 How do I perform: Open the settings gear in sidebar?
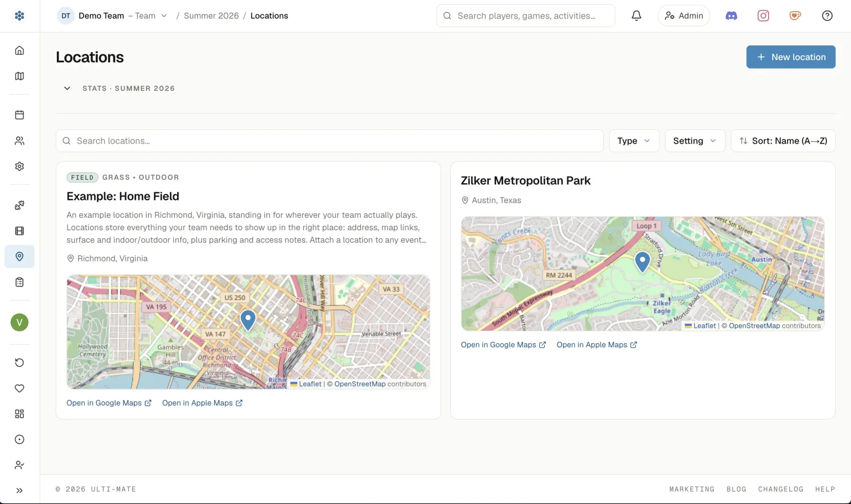pyautogui.click(x=20, y=166)
